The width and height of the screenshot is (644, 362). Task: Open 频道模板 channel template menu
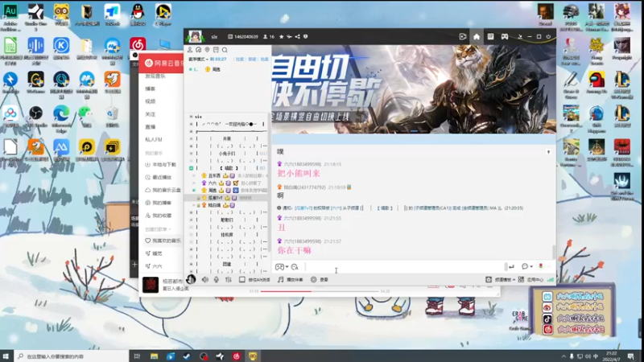tap(500, 279)
